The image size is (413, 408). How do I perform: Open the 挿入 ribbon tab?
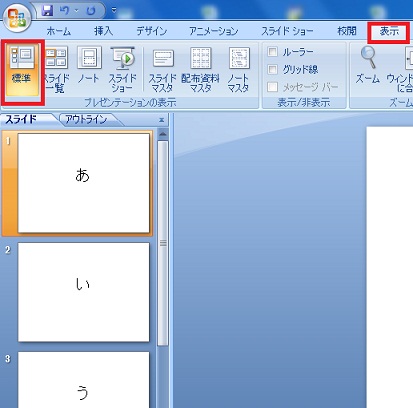coord(103,31)
